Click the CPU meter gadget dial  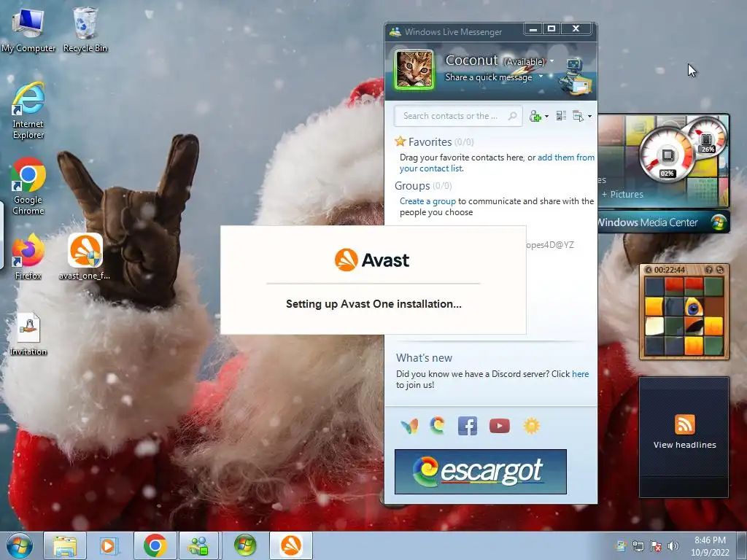(667, 154)
